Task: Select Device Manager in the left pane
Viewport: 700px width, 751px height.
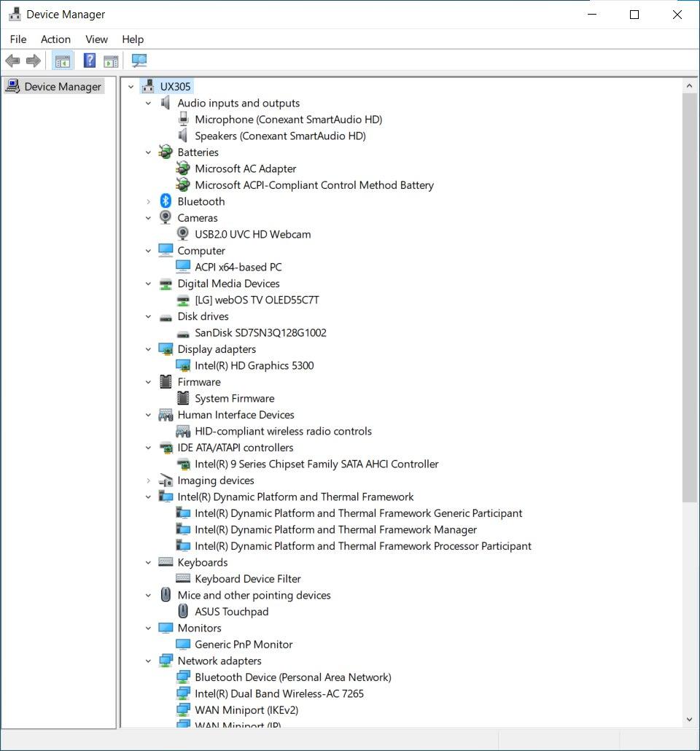Action: (62, 87)
